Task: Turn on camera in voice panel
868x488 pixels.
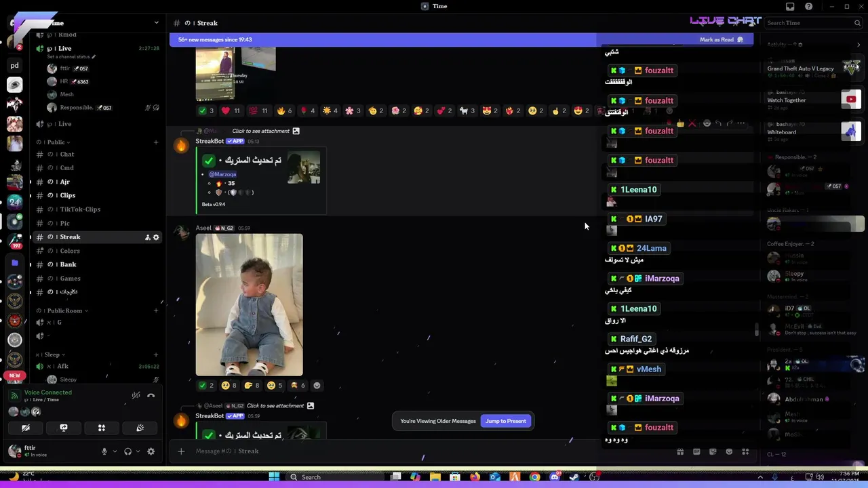Action: pyautogui.click(x=26, y=428)
